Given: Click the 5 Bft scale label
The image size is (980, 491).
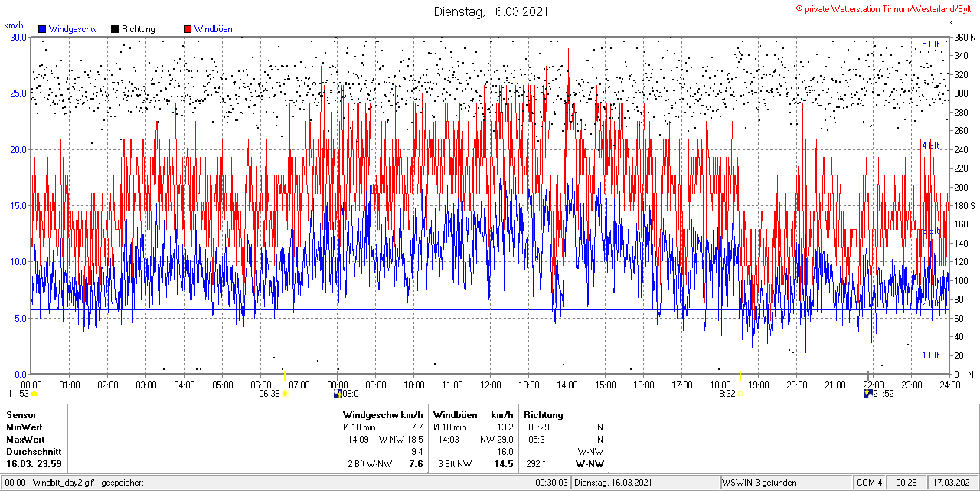Looking at the screenshot, I should point(930,44).
